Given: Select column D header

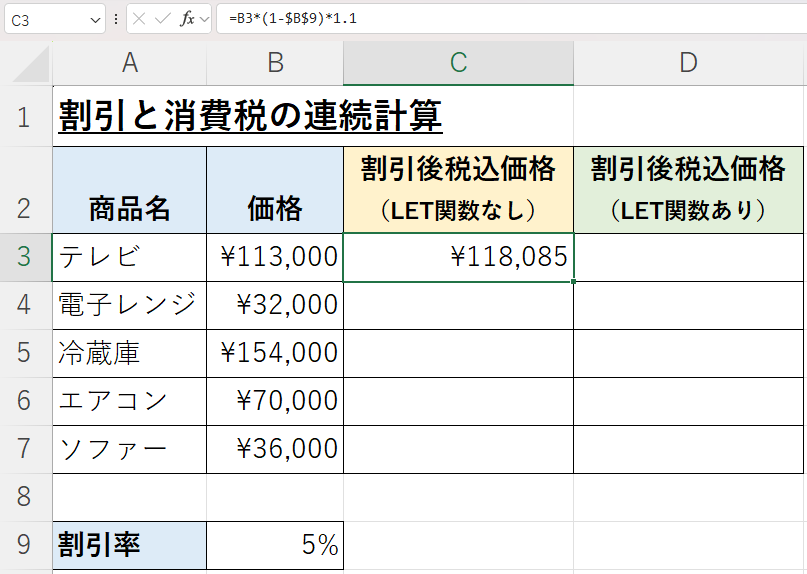Looking at the screenshot, I should (688, 63).
